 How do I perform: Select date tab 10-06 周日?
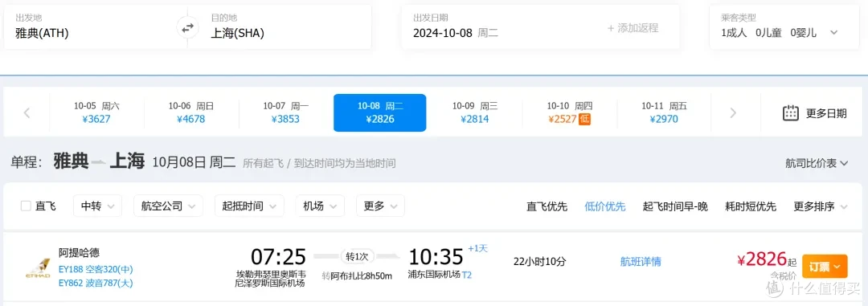191,112
